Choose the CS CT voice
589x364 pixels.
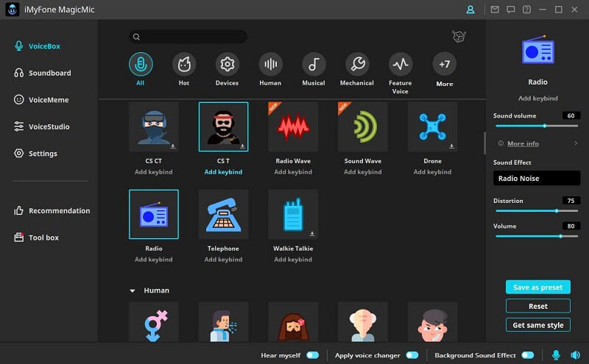[x=154, y=126]
